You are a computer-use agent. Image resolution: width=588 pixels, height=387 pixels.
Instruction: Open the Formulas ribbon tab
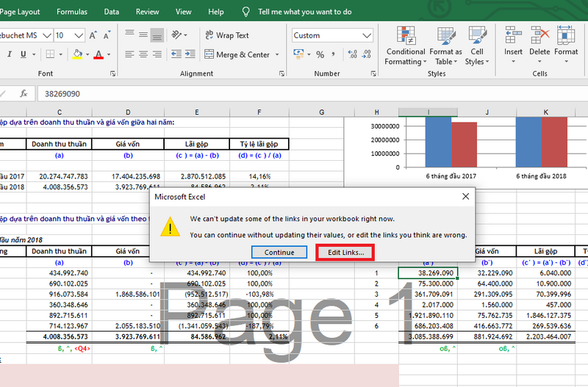(71, 12)
